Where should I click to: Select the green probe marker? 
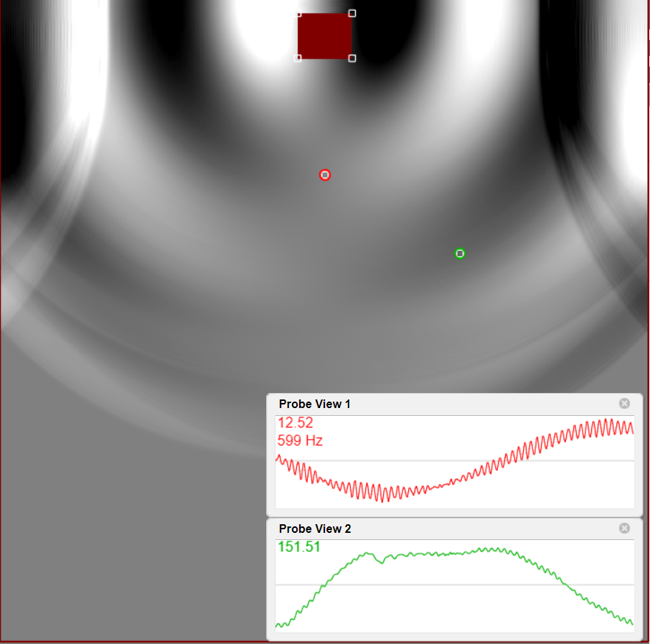pos(460,253)
